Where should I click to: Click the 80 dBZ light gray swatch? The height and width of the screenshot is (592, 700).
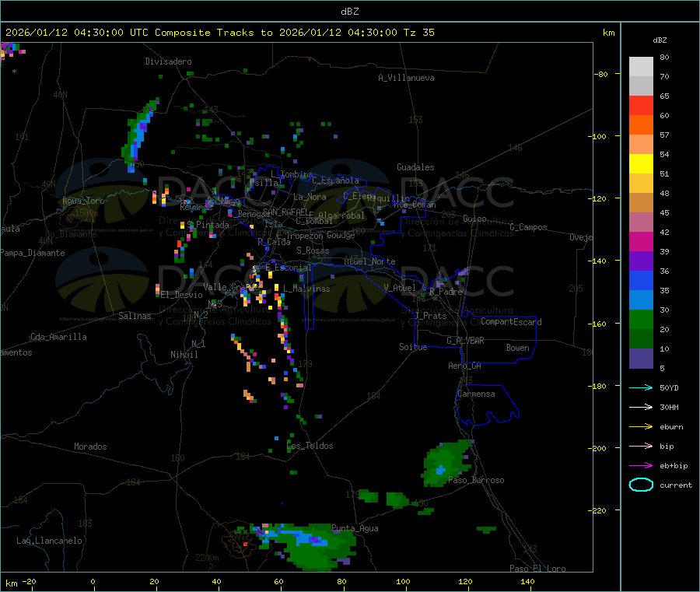click(641, 67)
